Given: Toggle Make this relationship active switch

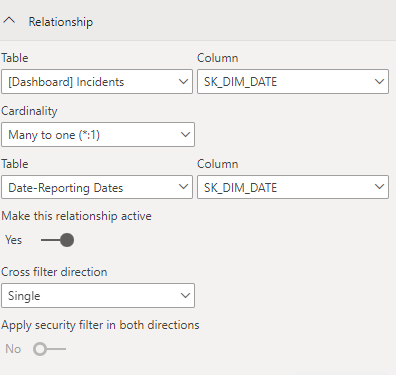Looking at the screenshot, I should tap(57, 240).
